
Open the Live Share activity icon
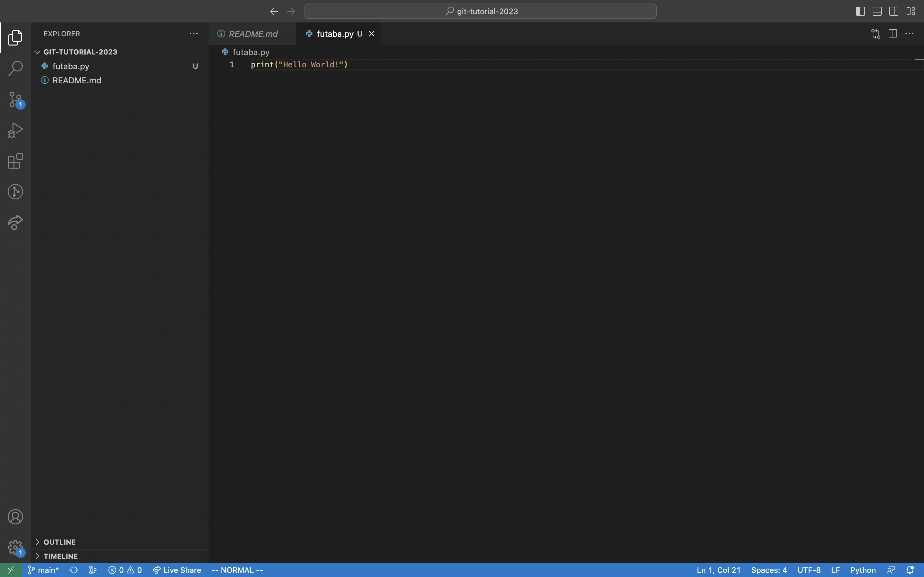pyautogui.click(x=15, y=222)
